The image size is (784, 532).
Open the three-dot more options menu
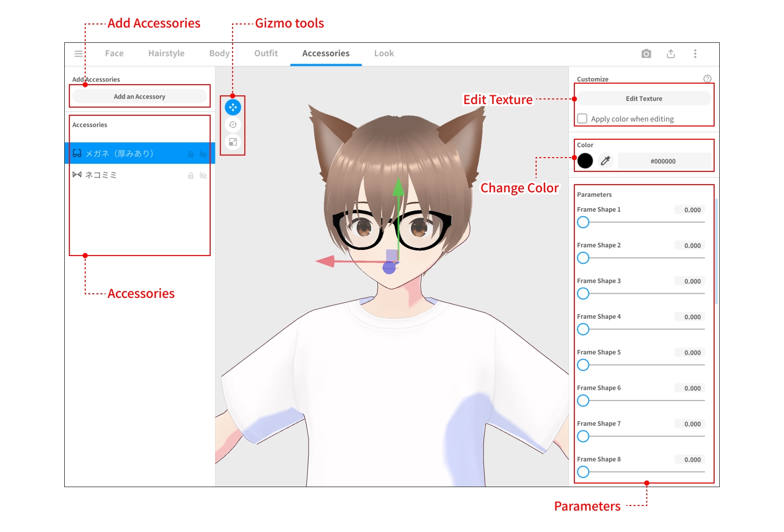pyautogui.click(x=695, y=54)
